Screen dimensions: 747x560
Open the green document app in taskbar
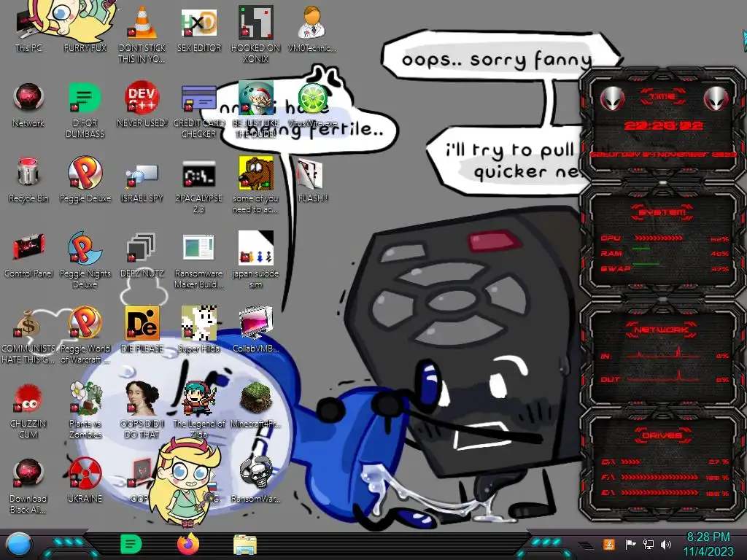[131, 545]
